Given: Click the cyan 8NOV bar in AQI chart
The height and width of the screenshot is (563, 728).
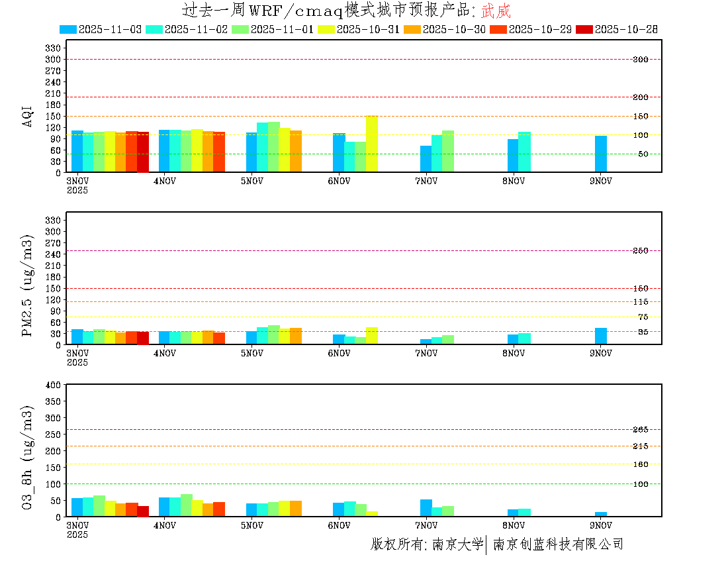Looking at the screenshot, I should click(524, 152).
